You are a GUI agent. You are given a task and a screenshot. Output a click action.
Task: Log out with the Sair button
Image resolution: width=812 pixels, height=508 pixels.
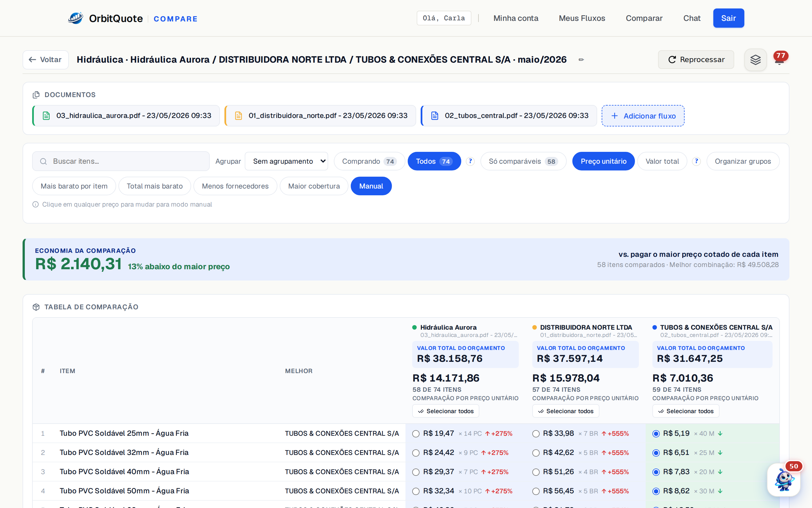(729, 18)
